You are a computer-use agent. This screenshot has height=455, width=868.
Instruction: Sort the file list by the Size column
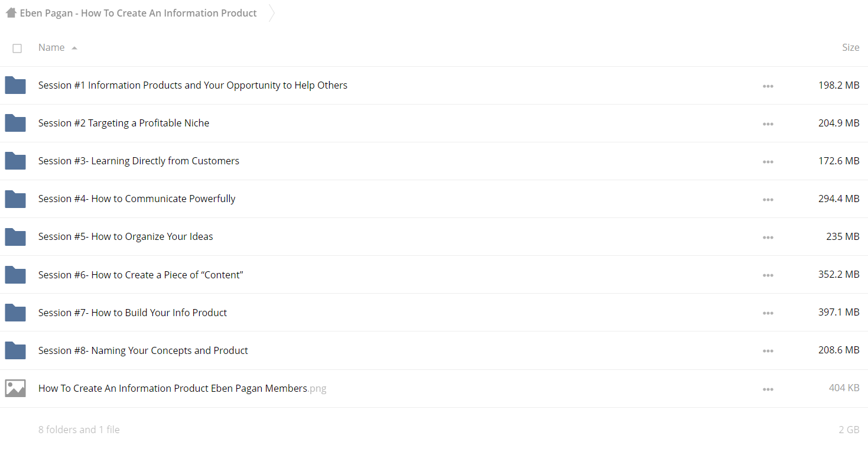(x=850, y=47)
